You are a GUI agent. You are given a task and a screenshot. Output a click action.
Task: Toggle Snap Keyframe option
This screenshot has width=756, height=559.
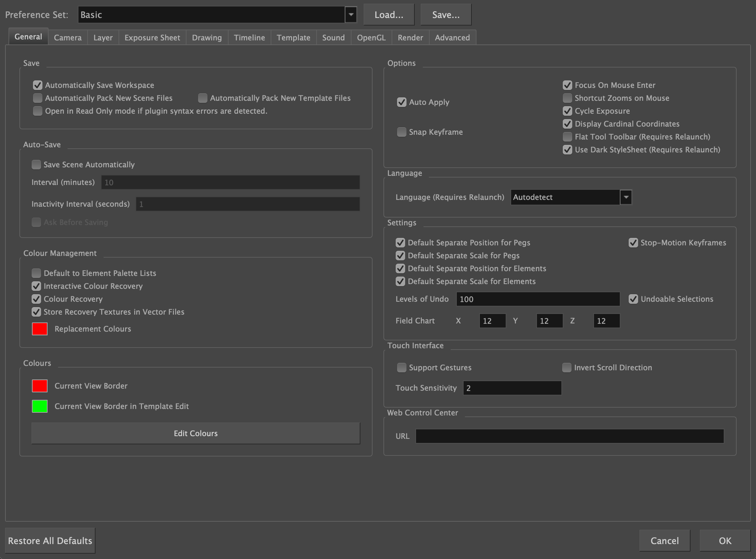tap(402, 132)
